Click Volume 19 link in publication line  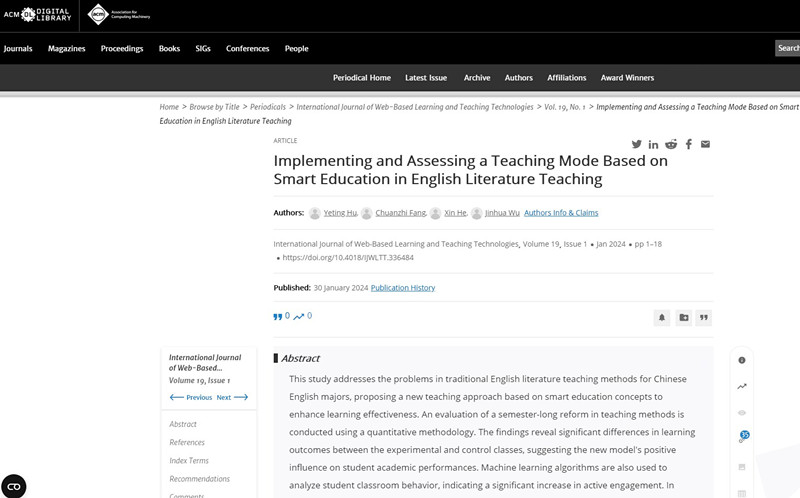tap(541, 244)
